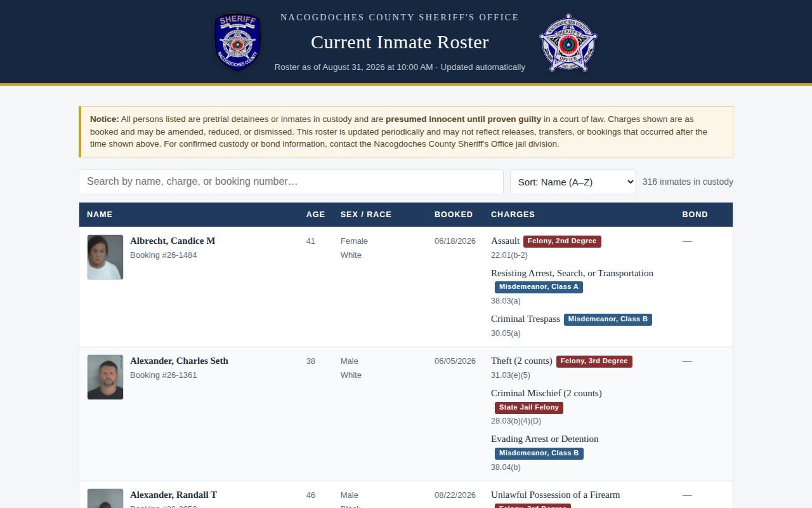
Task: Click the Felony, 2nd Degree badge
Action: [x=562, y=241]
